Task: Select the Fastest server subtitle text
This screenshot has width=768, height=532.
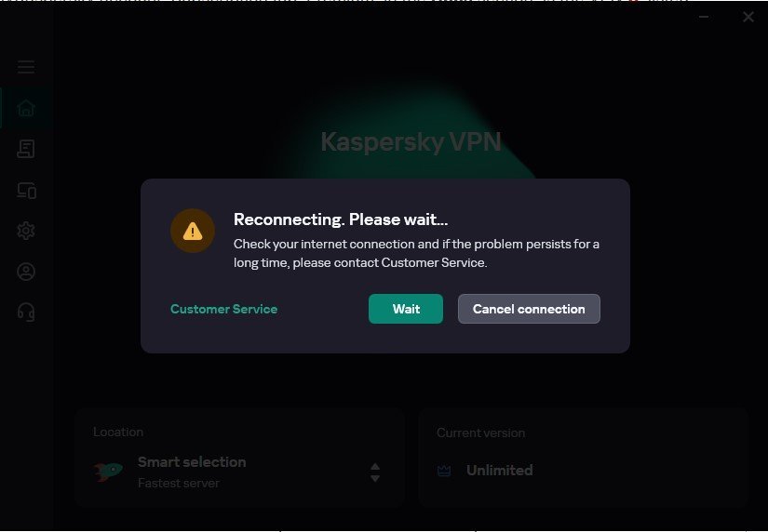Action: coord(179,483)
